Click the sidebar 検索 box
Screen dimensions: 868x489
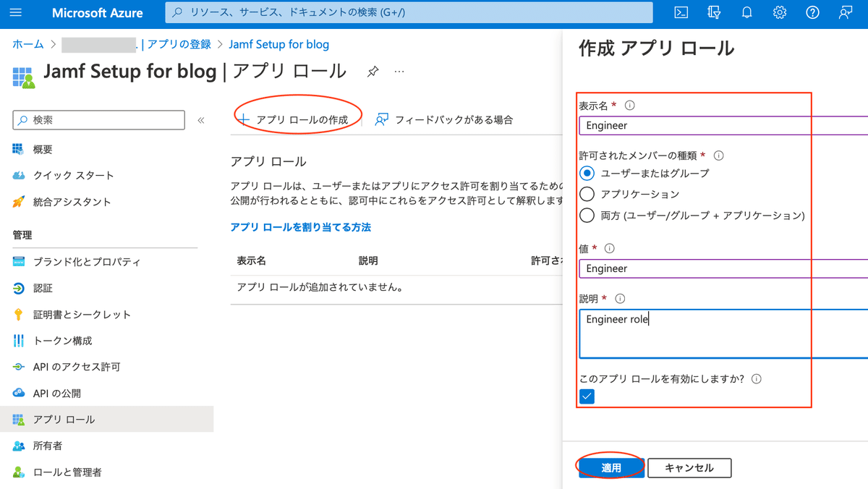[x=99, y=120]
